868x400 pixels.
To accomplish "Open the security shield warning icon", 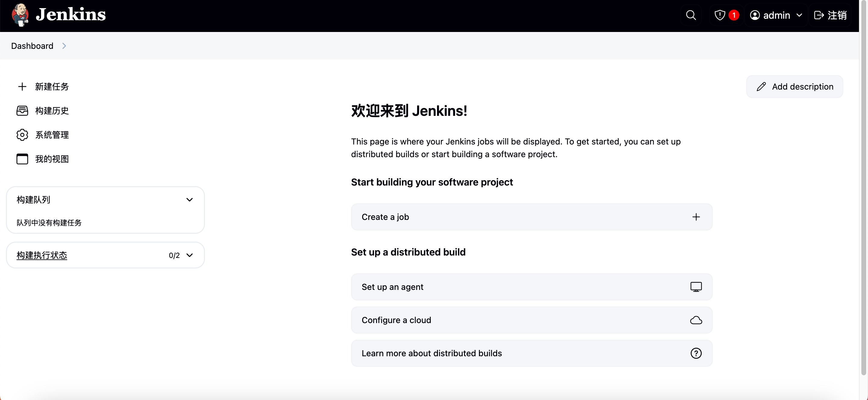I will (x=720, y=15).
